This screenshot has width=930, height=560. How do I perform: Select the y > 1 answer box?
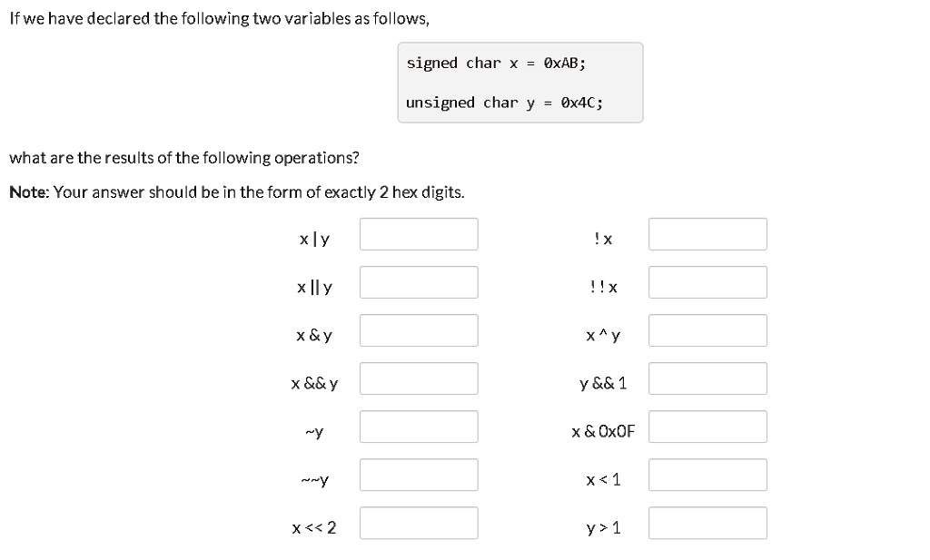(x=707, y=523)
